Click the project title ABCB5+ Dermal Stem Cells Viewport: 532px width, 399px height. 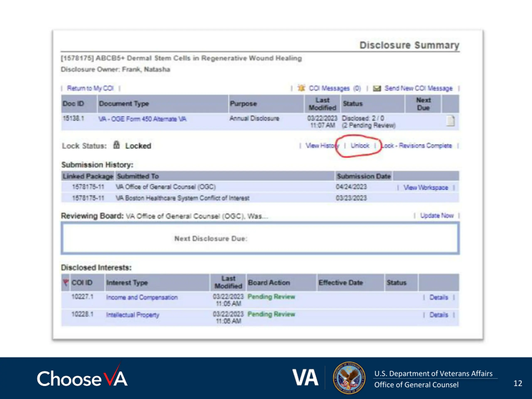(181, 58)
